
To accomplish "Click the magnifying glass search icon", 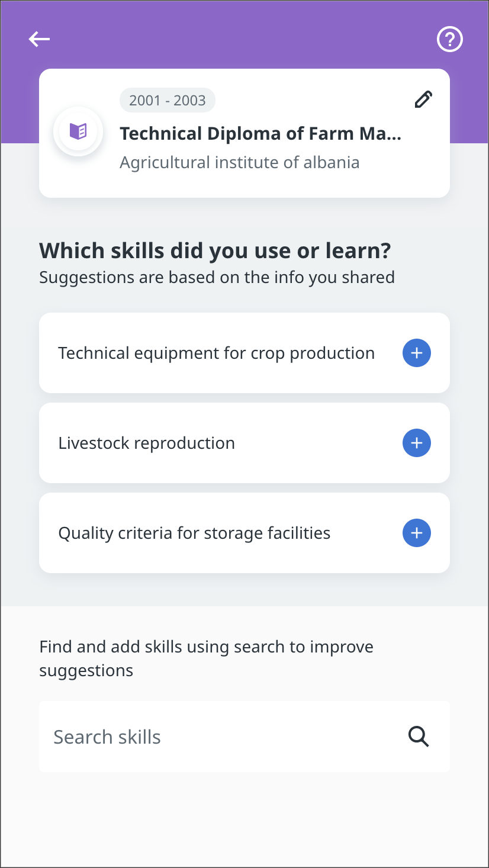I will pos(419,737).
